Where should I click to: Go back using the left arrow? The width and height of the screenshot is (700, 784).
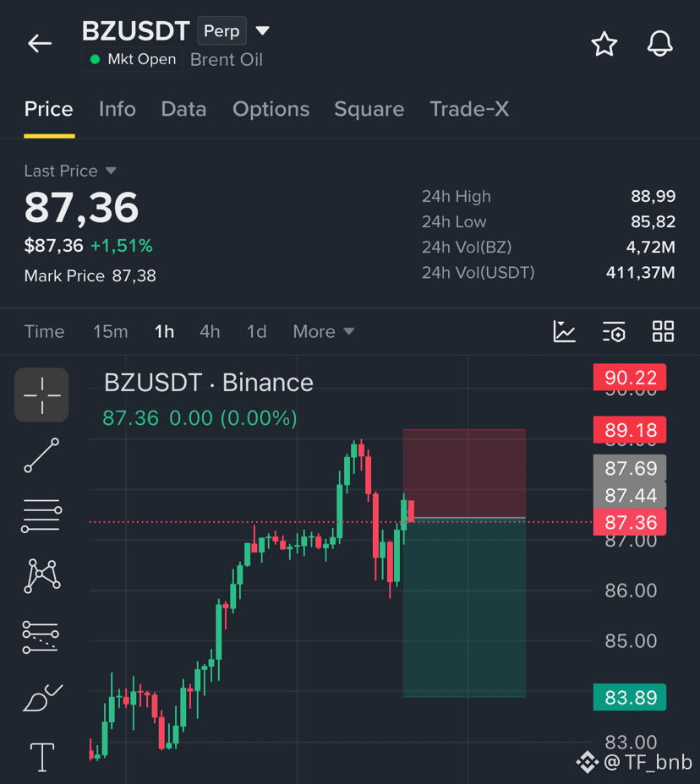[40, 43]
